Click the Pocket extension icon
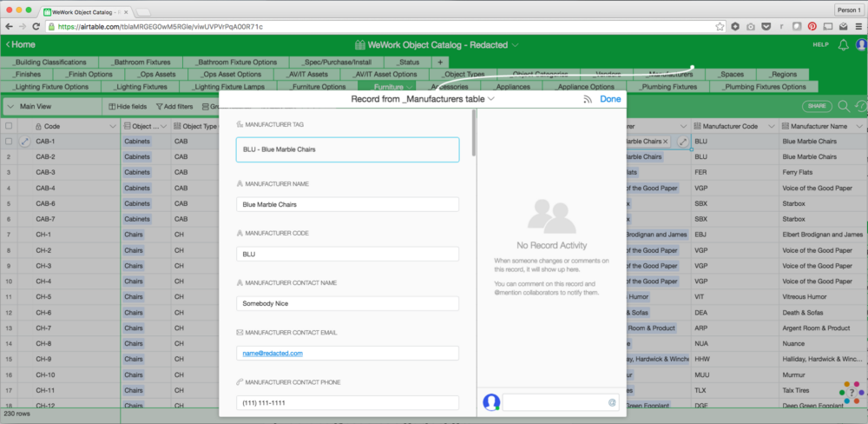The image size is (868, 424). pyautogui.click(x=766, y=26)
